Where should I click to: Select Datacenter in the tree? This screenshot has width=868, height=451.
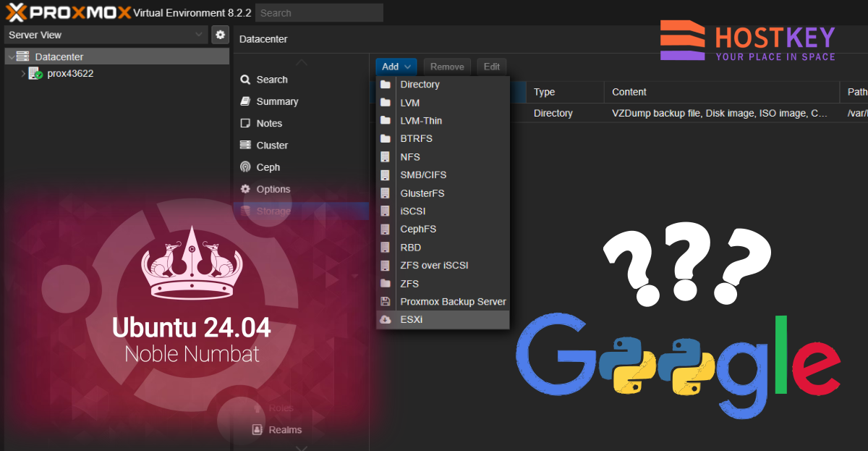click(x=59, y=56)
